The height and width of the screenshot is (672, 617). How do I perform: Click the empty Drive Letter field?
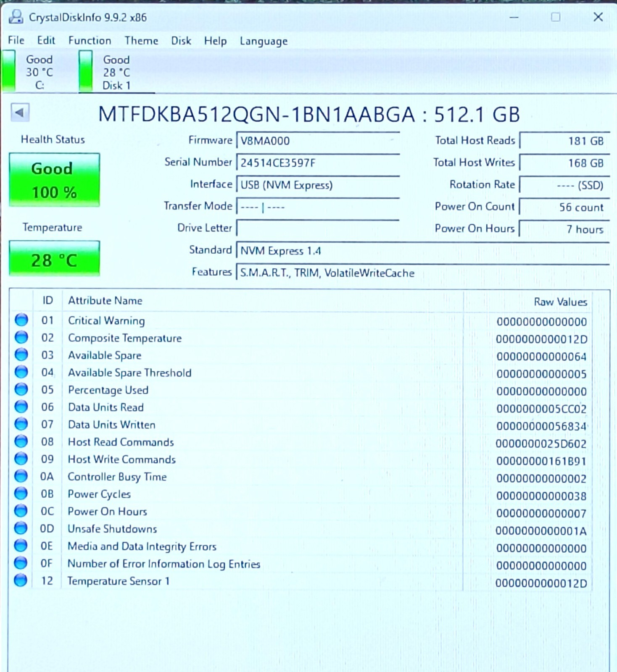point(318,228)
